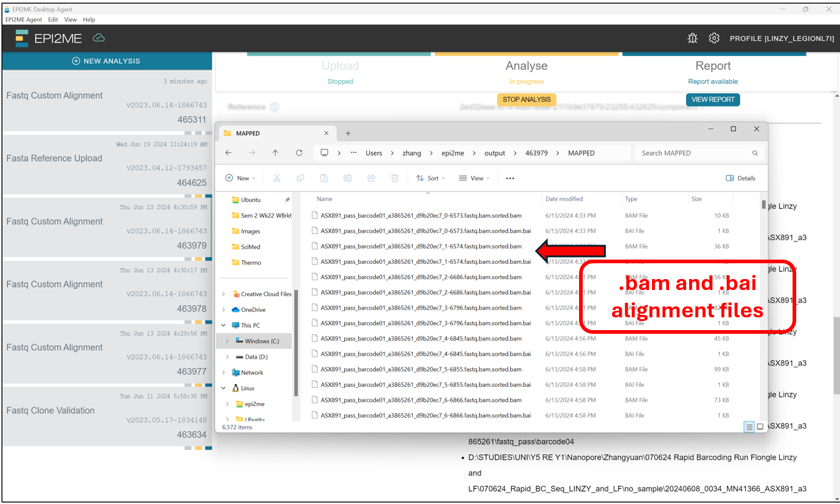The height and width of the screenshot is (504, 840).
Task: Click the Paste icon in Explorer toolbar
Action: 324,178
